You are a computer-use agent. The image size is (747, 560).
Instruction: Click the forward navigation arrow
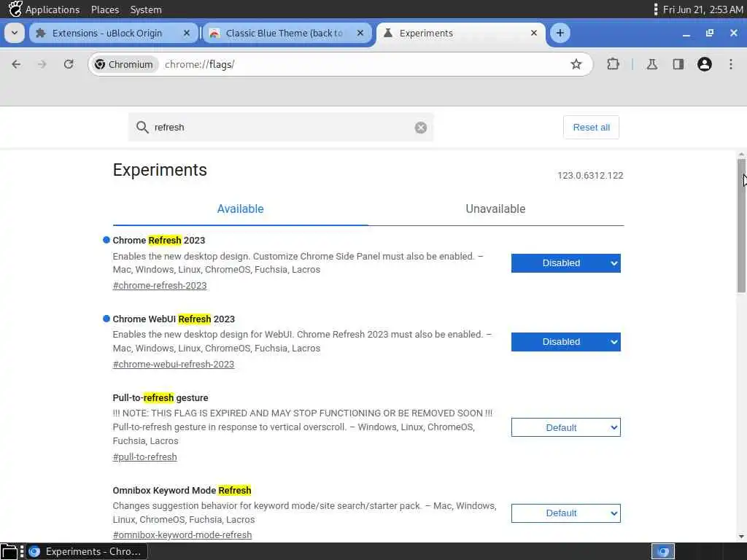tap(42, 64)
